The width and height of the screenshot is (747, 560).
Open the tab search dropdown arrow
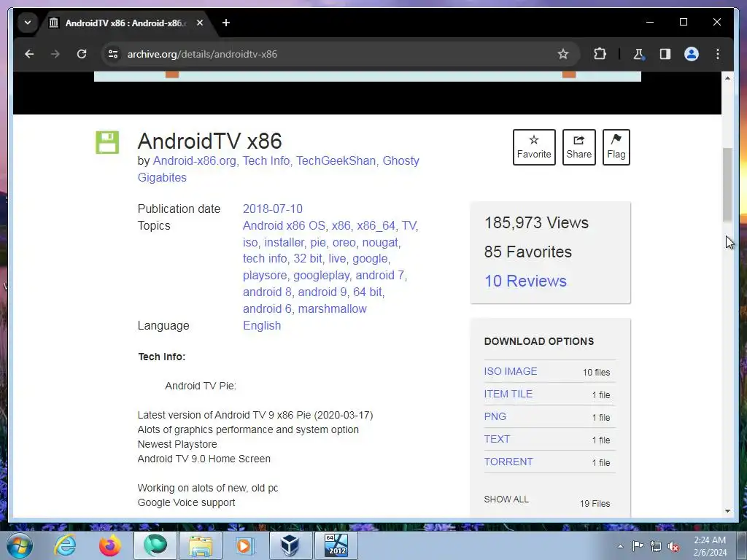(28, 23)
